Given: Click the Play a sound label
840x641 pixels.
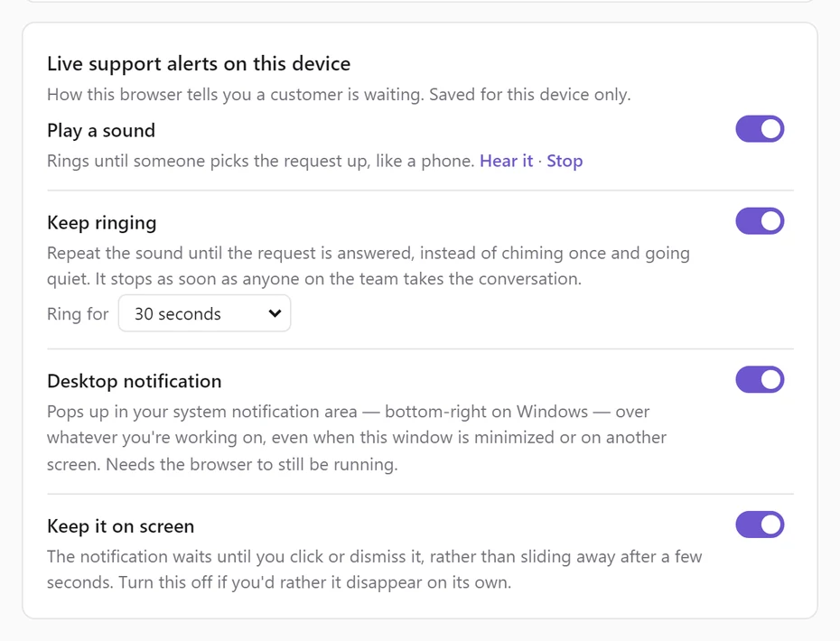Looking at the screenshot, I should click(x=101, y=130).
